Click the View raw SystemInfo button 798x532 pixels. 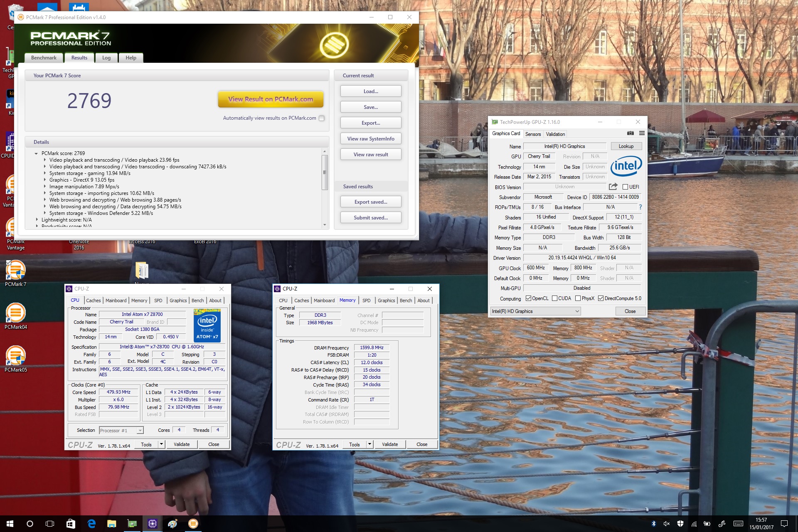click(371, 139)
